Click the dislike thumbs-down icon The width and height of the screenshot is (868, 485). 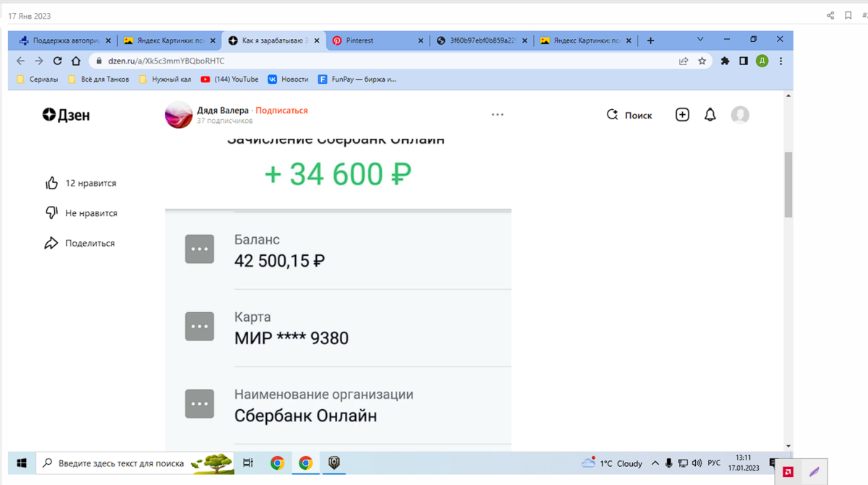click(x=51, y=213)
